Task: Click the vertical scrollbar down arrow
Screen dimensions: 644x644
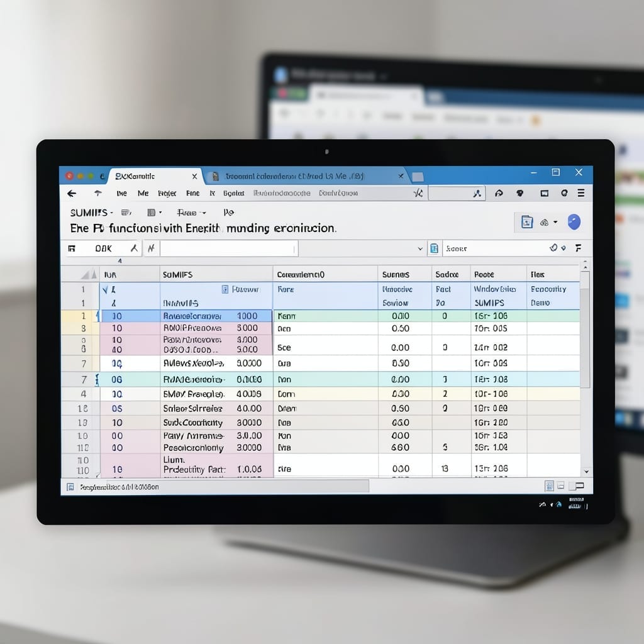Action: pos(587,472)
